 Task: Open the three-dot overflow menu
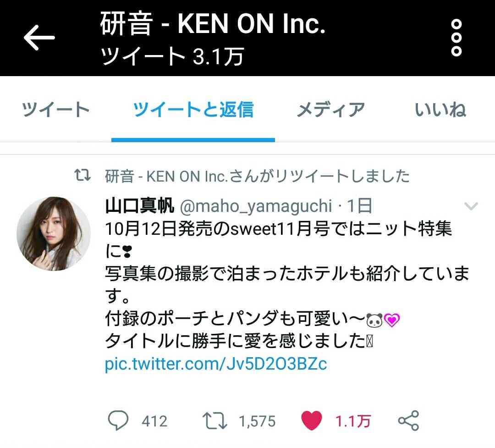pos(456,38)
